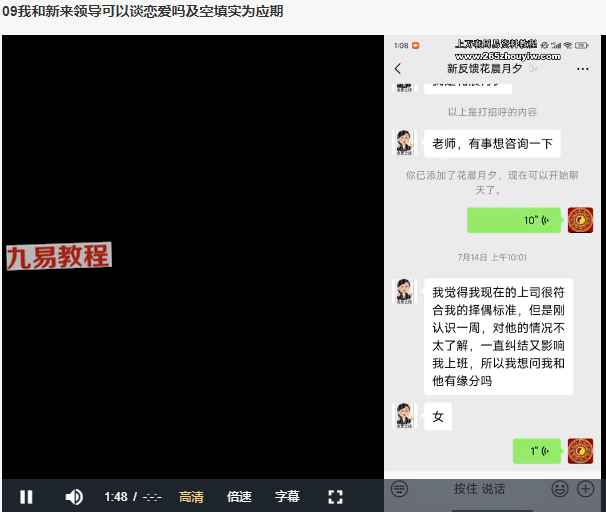
Task: Pause the video playback
Action: coord(27,497)
